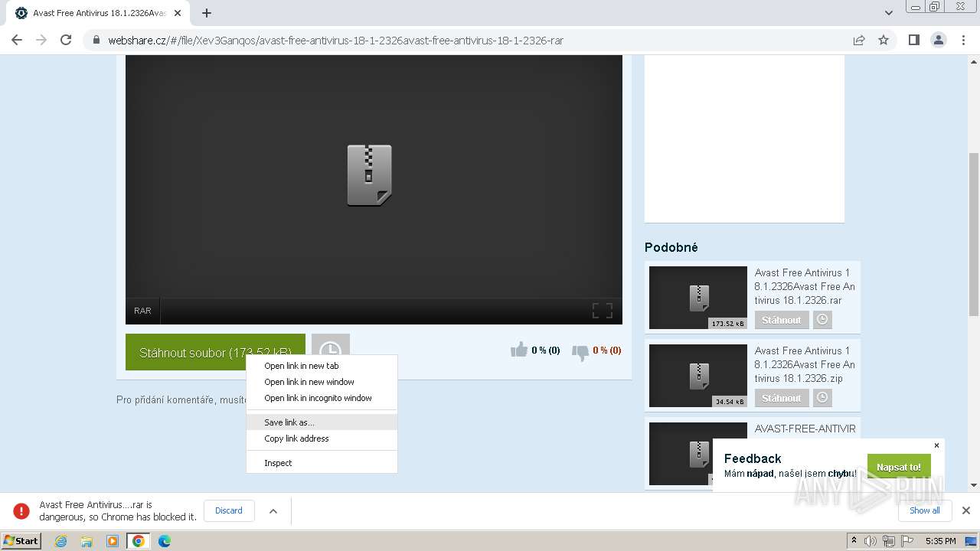This screenshot has width=980, height=551.
Task: Click the Podobné section heading
Action: [671, 247]
